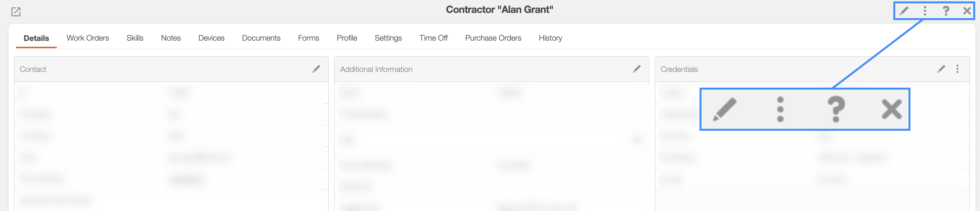Open the contractor Settings tab

pos(388,38)
